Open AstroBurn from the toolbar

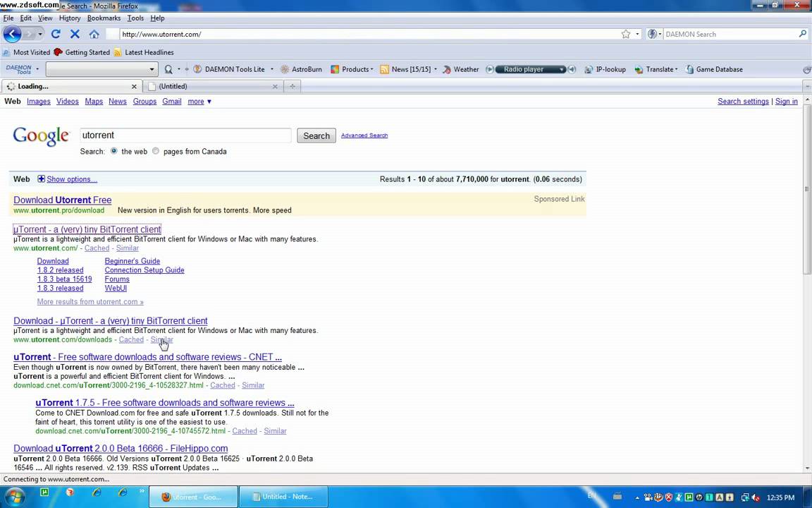tap(301, 69)
